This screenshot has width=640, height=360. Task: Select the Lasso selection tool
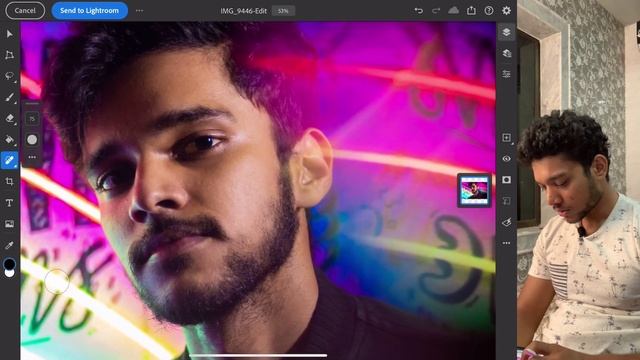9,76
